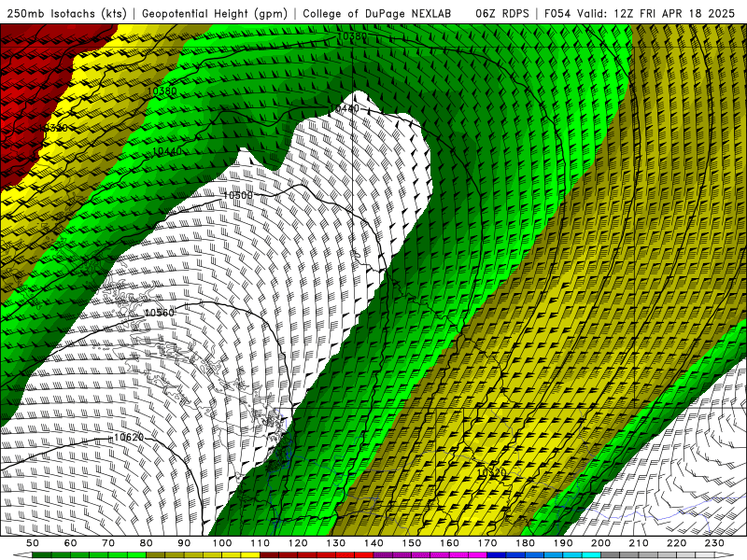
Task: Click the 10560 height contour label
Action: pos(159,313)
